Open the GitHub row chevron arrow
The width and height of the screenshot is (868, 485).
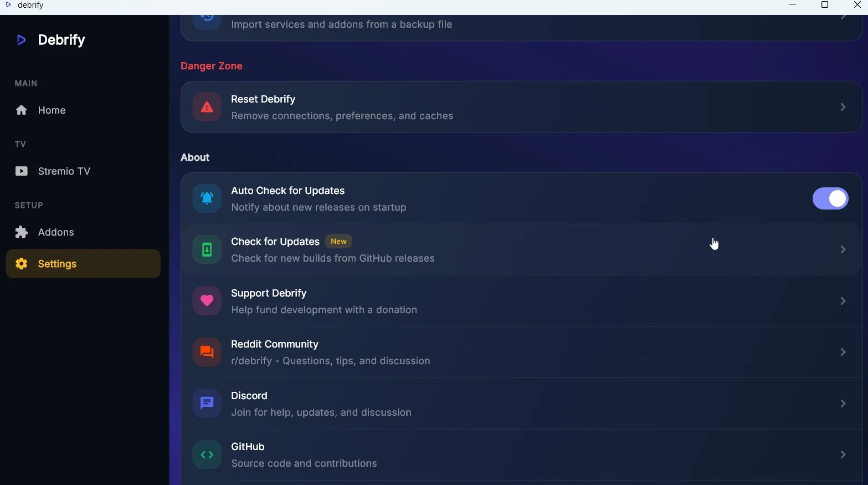tap(843, 455)
